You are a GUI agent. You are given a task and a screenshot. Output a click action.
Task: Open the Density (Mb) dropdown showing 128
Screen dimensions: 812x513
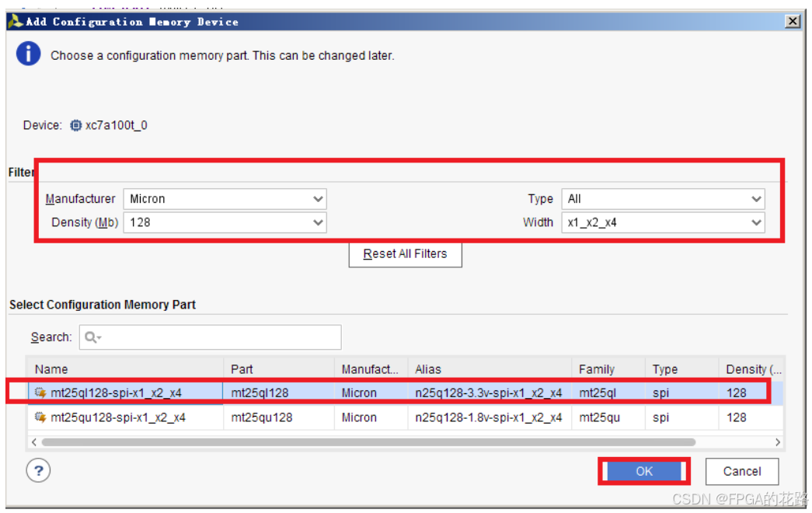coord(225,222)
